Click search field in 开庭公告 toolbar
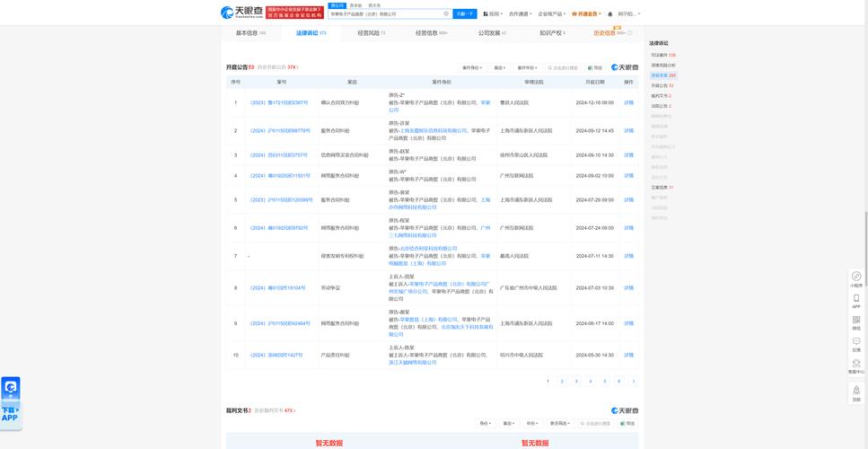This screenshot has width=868, height=449. [x=564, y=67]
